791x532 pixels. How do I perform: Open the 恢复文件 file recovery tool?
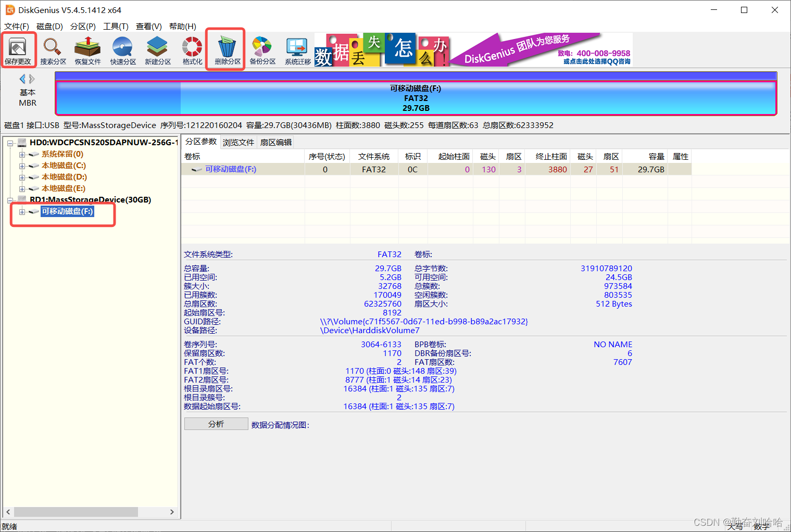[x=87, y=49]
